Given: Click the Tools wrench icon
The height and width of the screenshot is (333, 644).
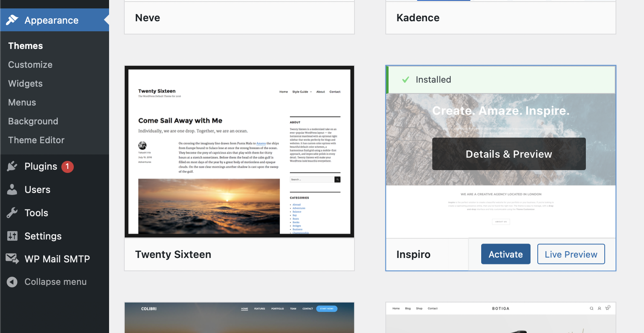Looking at the screenshot, I should [12, 213].
